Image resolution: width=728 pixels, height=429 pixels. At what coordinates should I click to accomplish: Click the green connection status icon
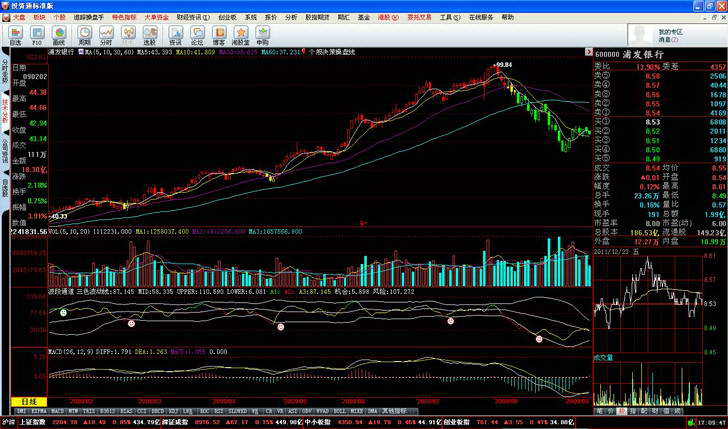tap(692, 422)
